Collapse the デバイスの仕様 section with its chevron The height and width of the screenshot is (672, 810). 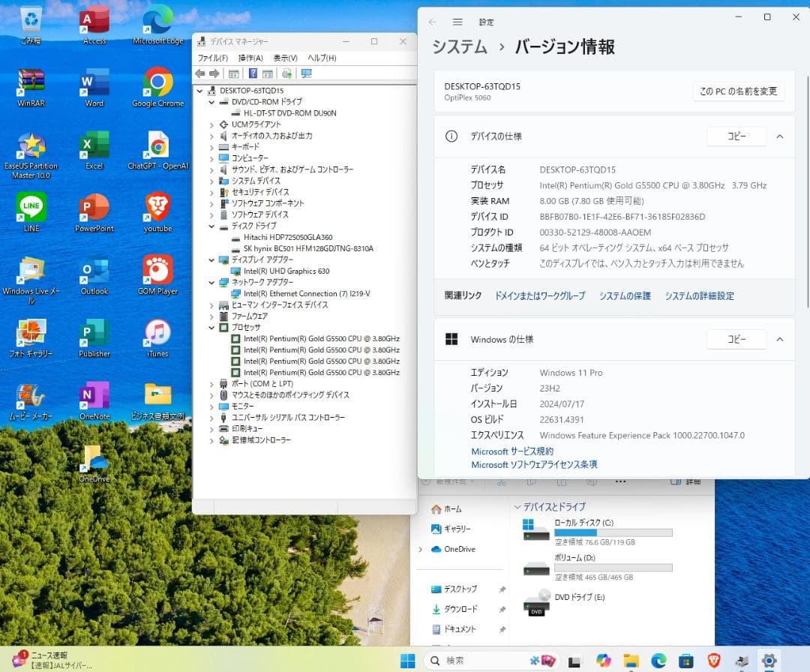781,136
